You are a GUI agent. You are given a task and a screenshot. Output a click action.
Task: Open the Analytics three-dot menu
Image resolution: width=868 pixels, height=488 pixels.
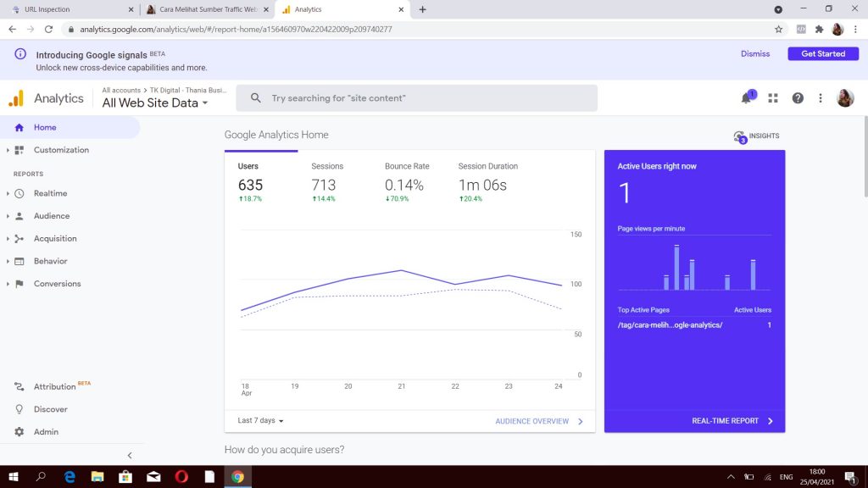[821, 98]
